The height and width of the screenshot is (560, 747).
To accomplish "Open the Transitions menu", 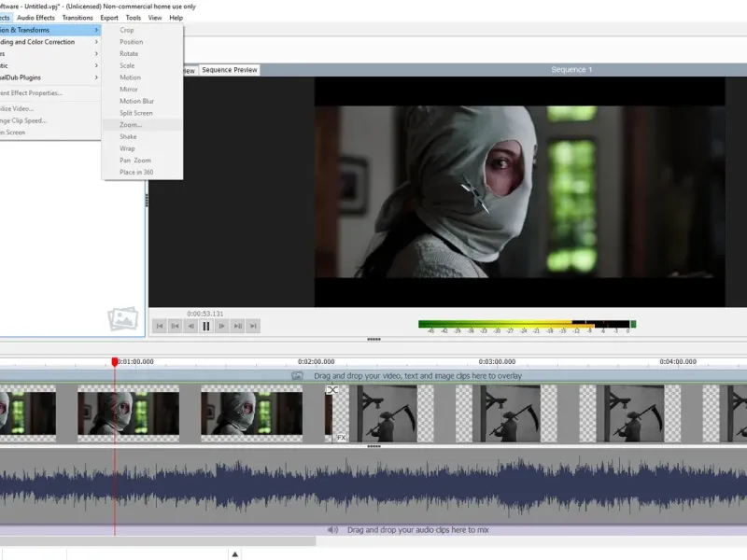I will click(x=78, y=18).
